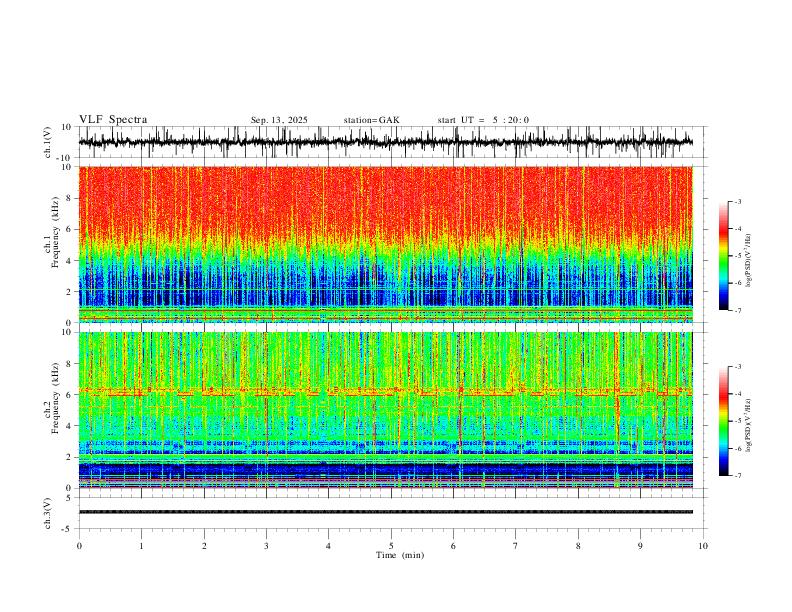Click the ch.1 "Frequency (kHz)" axis label
This screenshot has height=612, width=792.
click(55, 232)
